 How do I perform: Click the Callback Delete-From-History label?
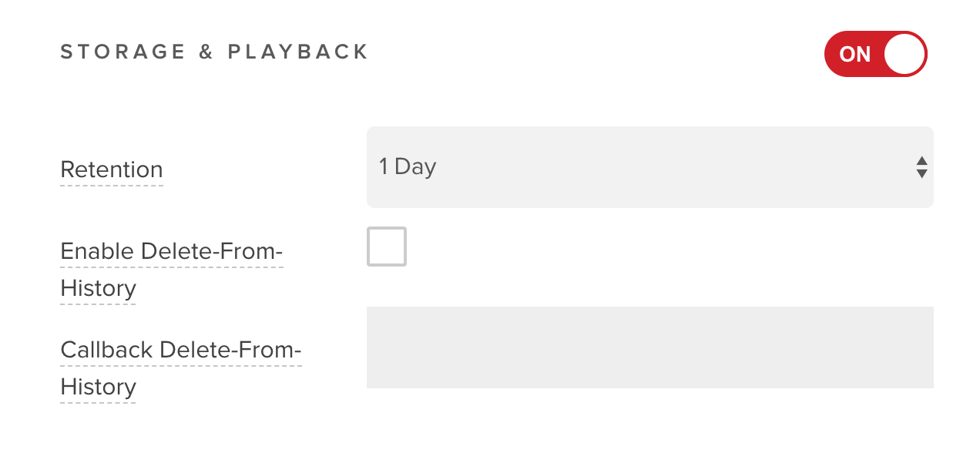coord(181,351)
